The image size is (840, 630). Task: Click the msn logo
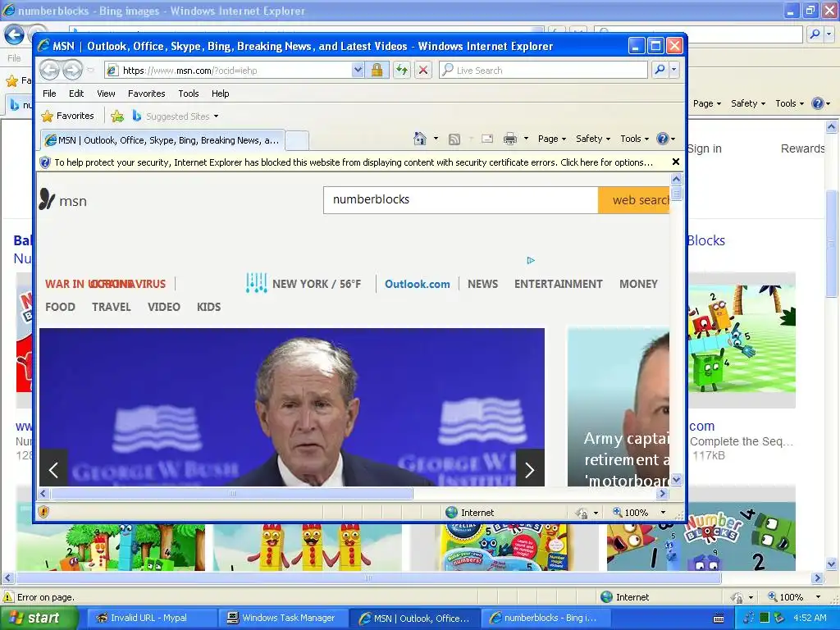click(62, 200)
